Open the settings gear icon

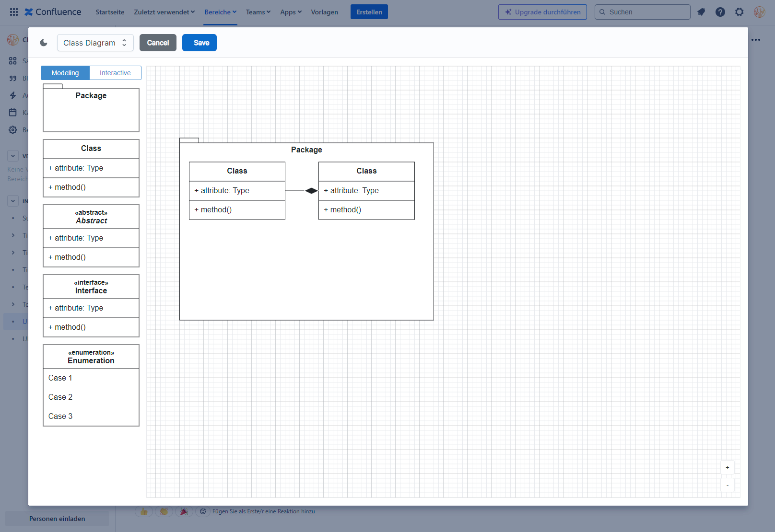[x=740, y=12]
